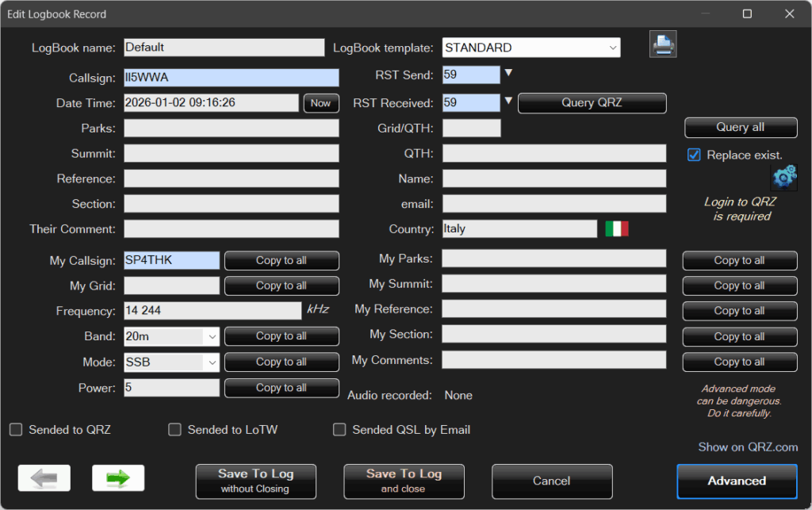The width and height of the screenshot is (812, 510).
Task: Click the Query QRZ button
Action: (x=592, y=103)
